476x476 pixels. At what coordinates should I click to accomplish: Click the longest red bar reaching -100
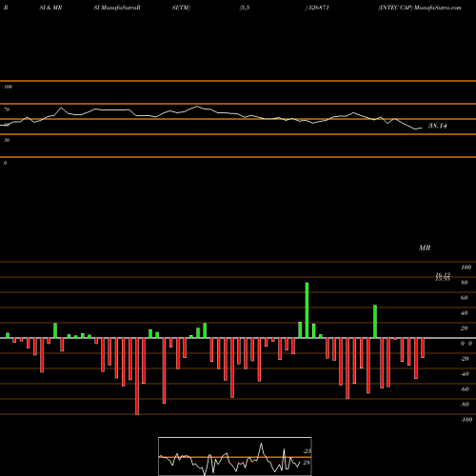tap(137, 376)
